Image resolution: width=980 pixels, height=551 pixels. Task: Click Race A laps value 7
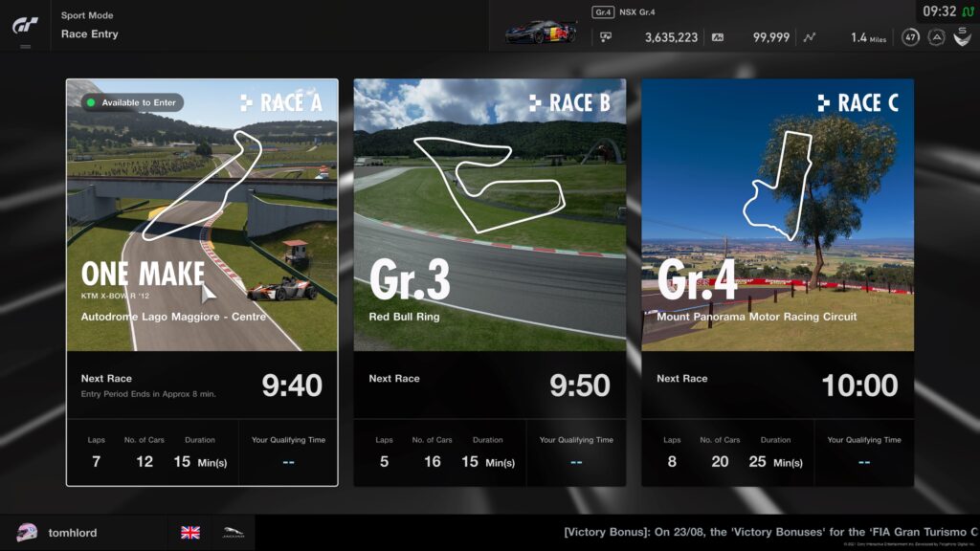click(97, 462)
